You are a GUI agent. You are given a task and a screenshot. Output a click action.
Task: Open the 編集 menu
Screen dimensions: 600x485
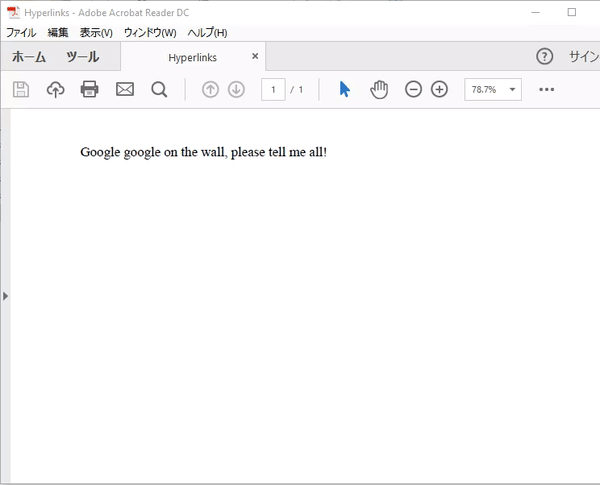pos(58,33)
